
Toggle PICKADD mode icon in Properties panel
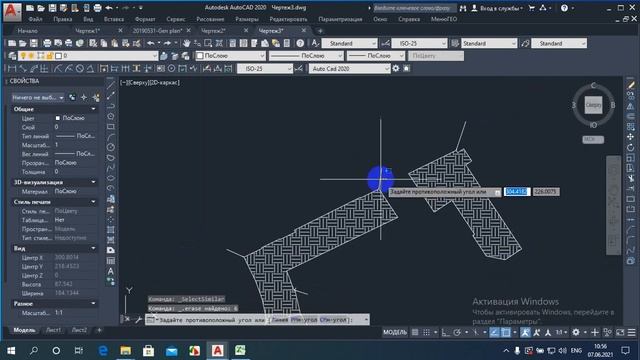[x=72, y=98]
